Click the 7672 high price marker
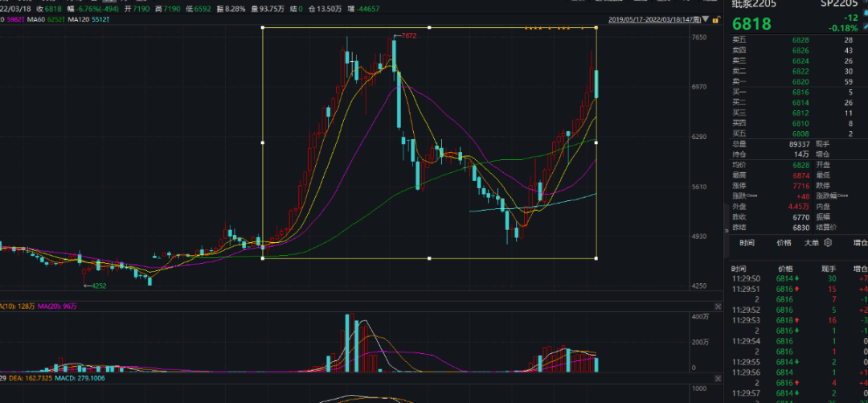The height and width of the screenshot is (403, 868). pyautogui.click(x=408, y=36)
